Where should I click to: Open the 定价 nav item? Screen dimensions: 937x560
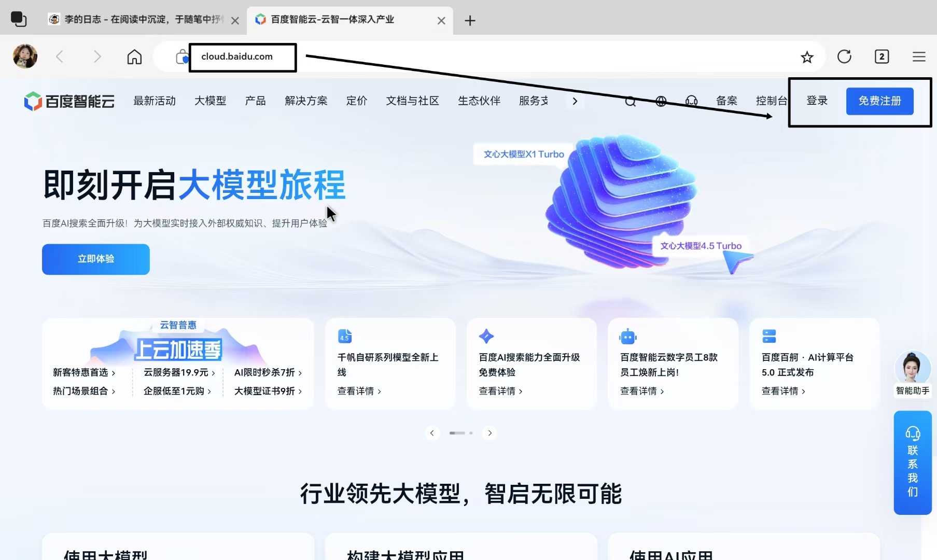click(x=356, y=101)
